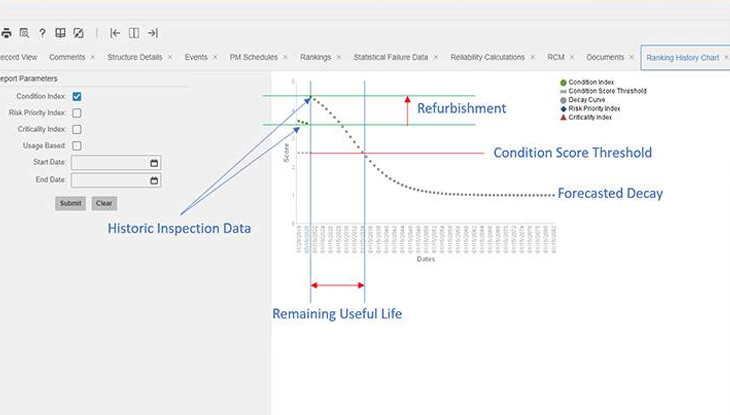Click the move-to-right arrow icon

pyautogui.click(x=152, y=33)
